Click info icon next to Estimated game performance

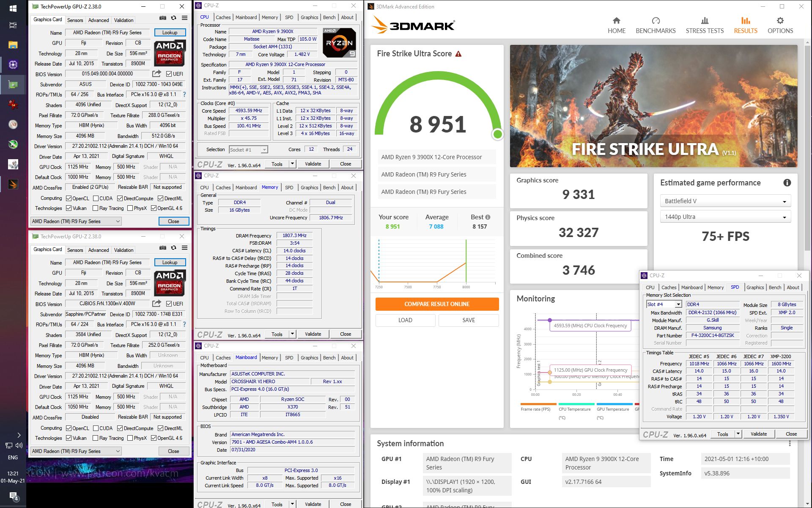(787, 182)
